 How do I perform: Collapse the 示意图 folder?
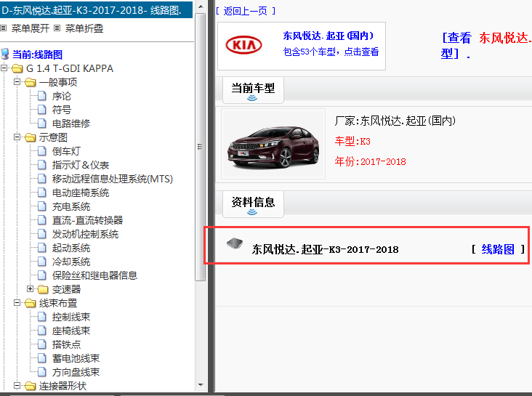tap(17, 137)
